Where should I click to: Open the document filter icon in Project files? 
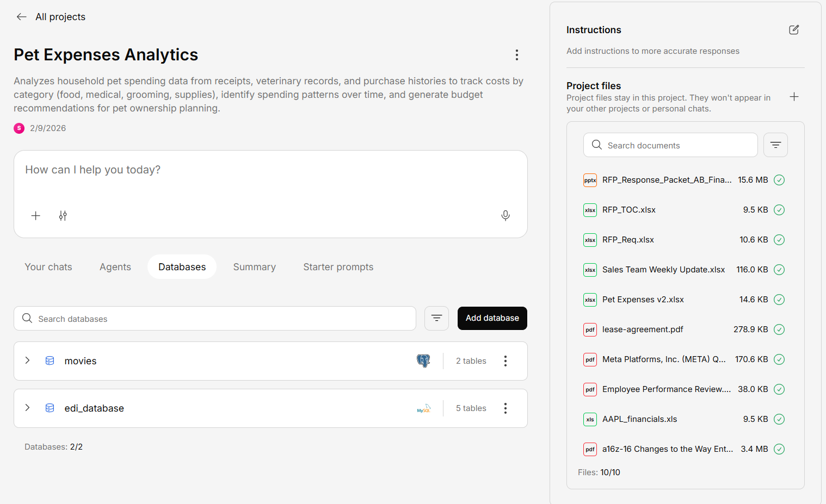775,145
